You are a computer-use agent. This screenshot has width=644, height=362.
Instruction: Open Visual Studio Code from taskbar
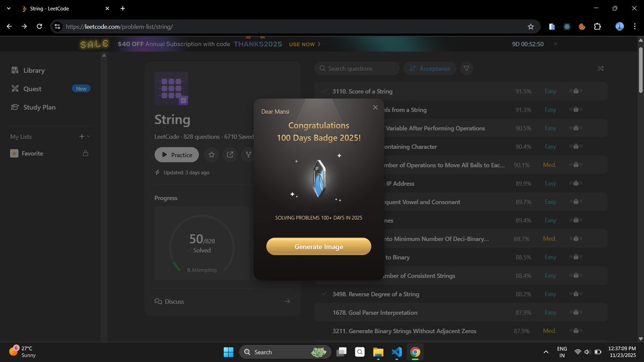[397, 352]
